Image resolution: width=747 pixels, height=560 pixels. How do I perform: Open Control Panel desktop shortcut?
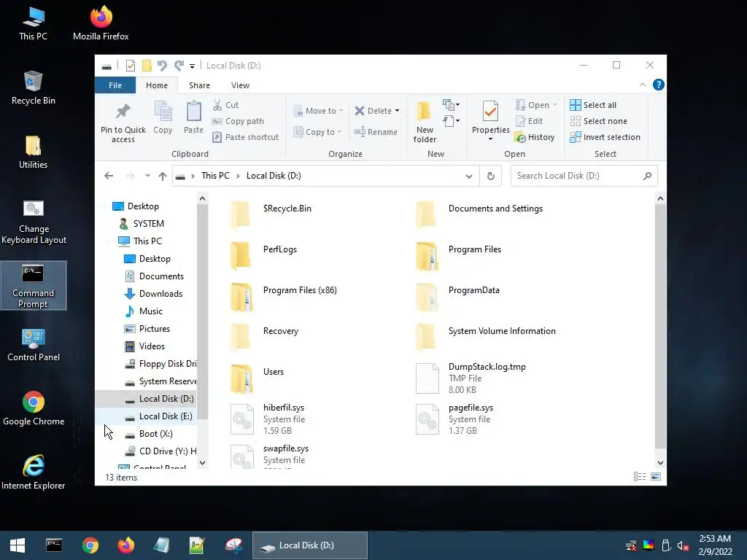pos(34,345)
